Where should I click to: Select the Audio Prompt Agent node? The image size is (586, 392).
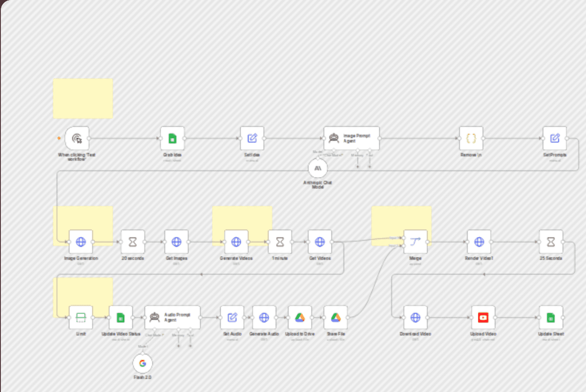click(173, 317)
